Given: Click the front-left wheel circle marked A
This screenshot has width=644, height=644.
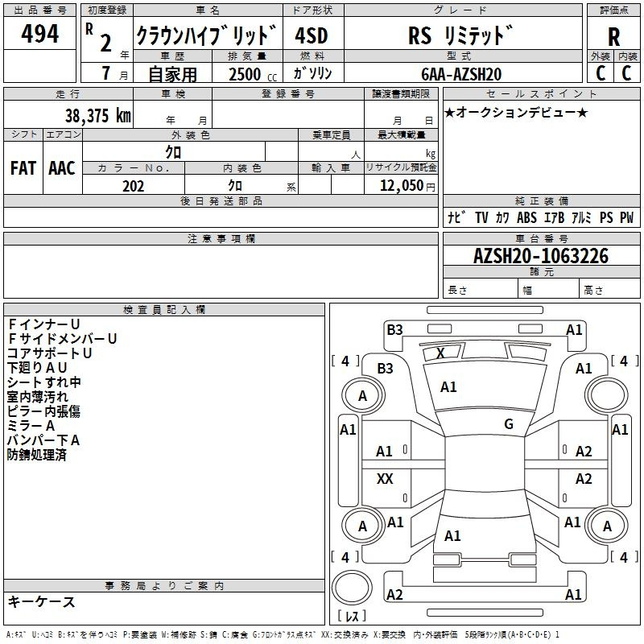Looking at the screenshot, I should 362,395.
